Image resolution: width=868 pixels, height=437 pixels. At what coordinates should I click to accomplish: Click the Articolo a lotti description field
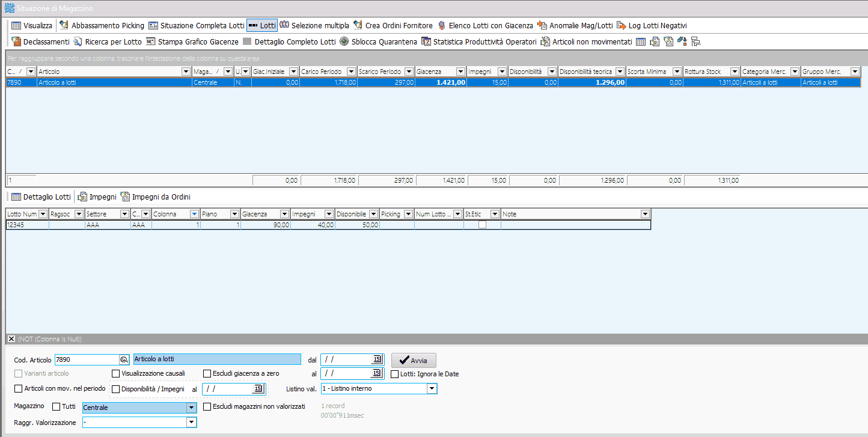coord(216,359)
